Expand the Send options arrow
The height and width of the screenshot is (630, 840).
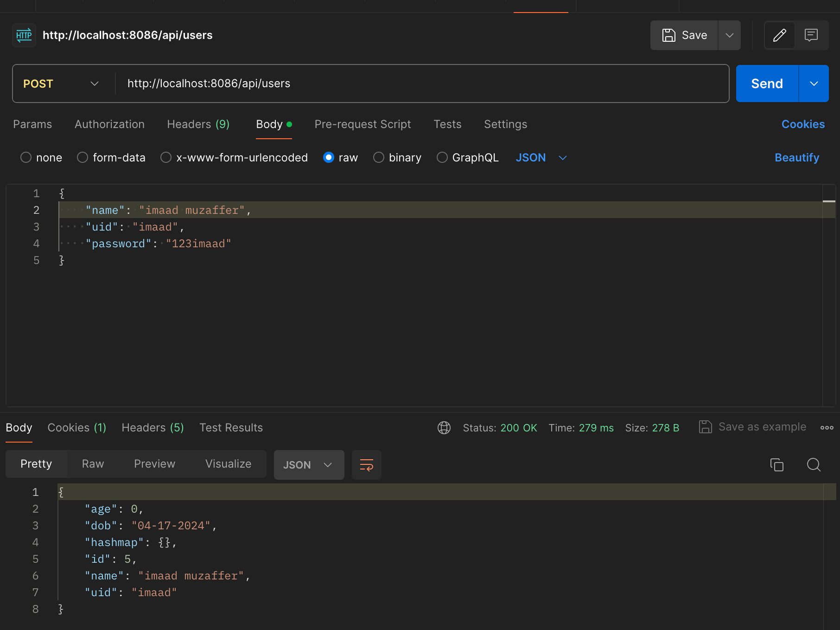(x=814, y=84)
